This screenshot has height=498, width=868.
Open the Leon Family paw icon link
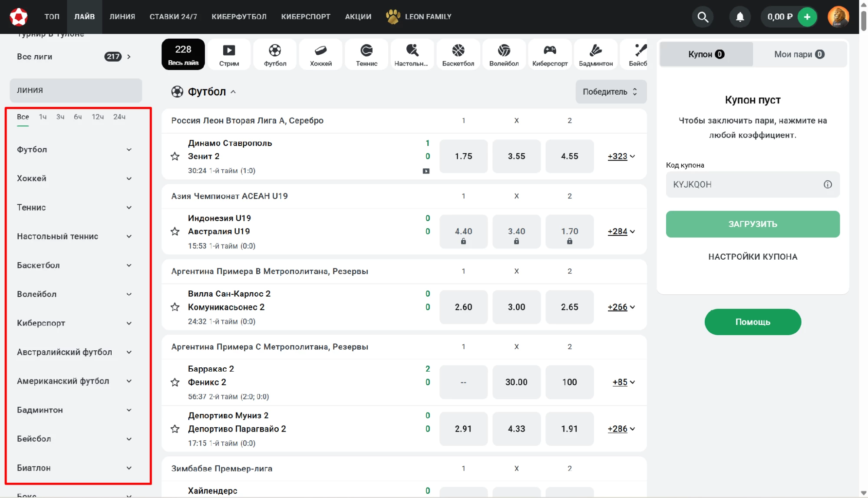pyautogui.click(x=393, y=16)
